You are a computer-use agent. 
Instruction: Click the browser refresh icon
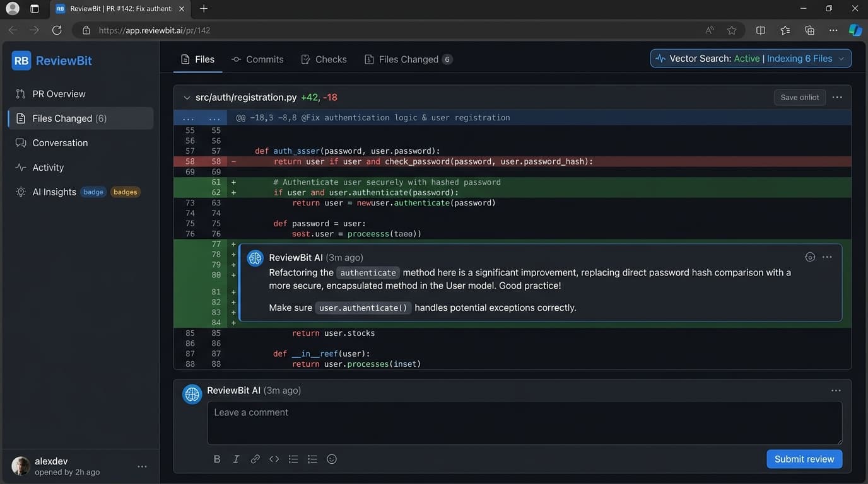click(x=57, y=30)
